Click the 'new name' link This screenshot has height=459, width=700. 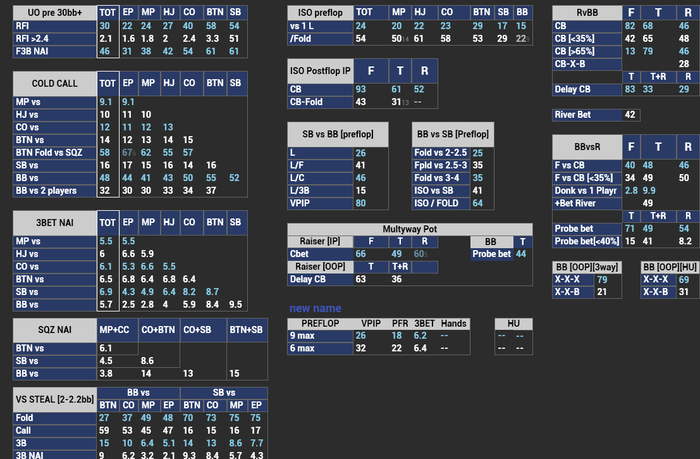(315, 309)
